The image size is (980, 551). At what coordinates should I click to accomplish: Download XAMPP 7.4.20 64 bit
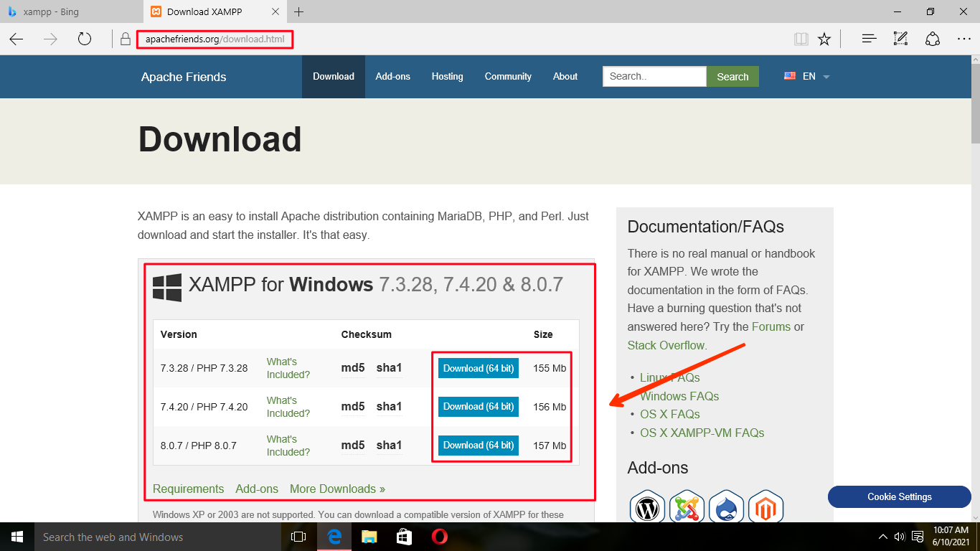point(479,406)
